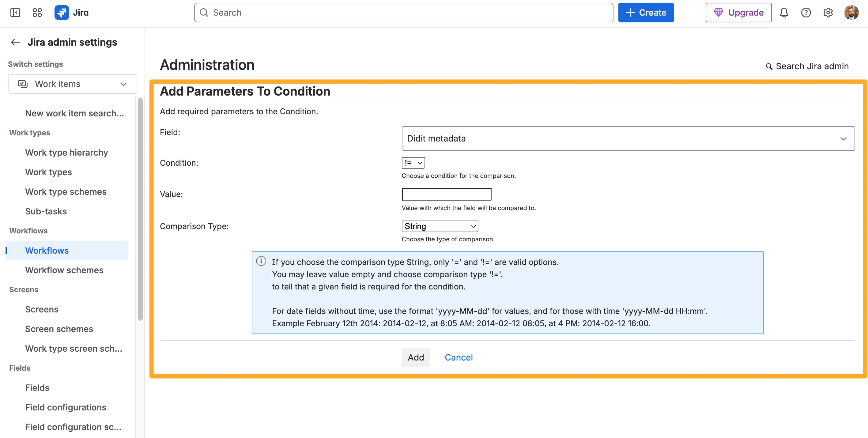Open Field configurations in the sidebar
Screen dimensions: 868x438
(65, 407)
